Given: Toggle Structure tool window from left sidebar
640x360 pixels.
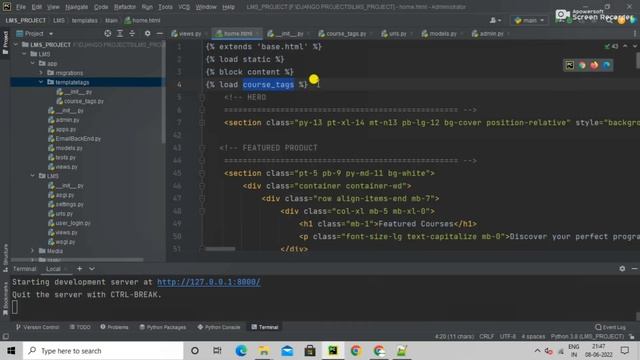Looking at the screenshot, I should coord(5,258).
